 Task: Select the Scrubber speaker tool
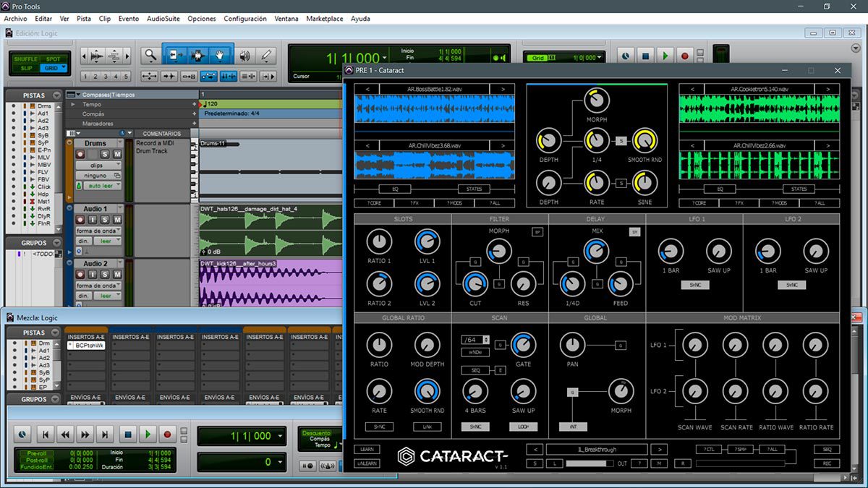[x=244, y=55]
